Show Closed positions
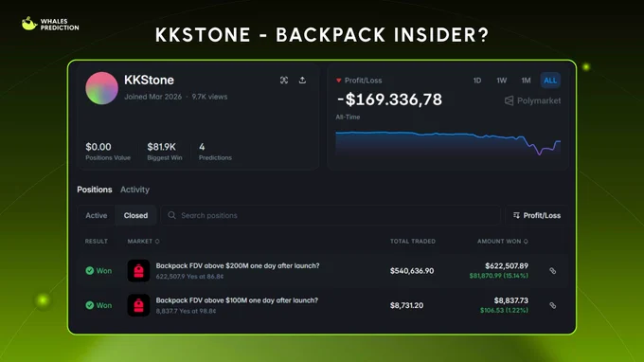The image size is (644, 362). coord(135,215)
